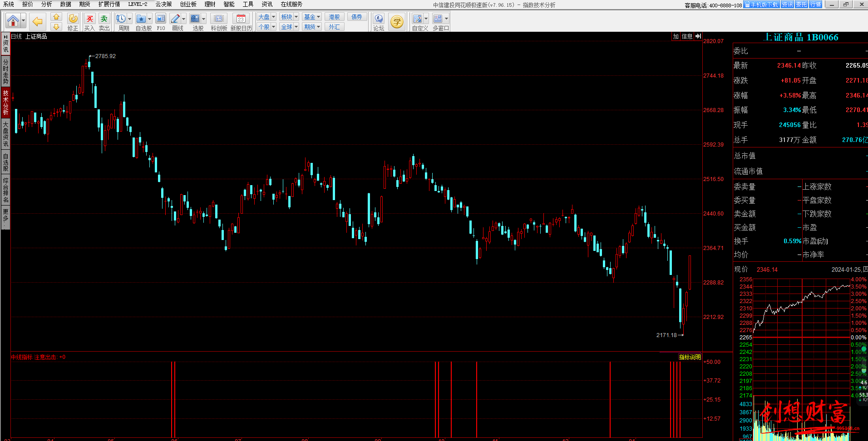The width and height of the screenshot is (868, 441).
Task: Open the LEVEL-2 menu
Action: click(138, 4)
